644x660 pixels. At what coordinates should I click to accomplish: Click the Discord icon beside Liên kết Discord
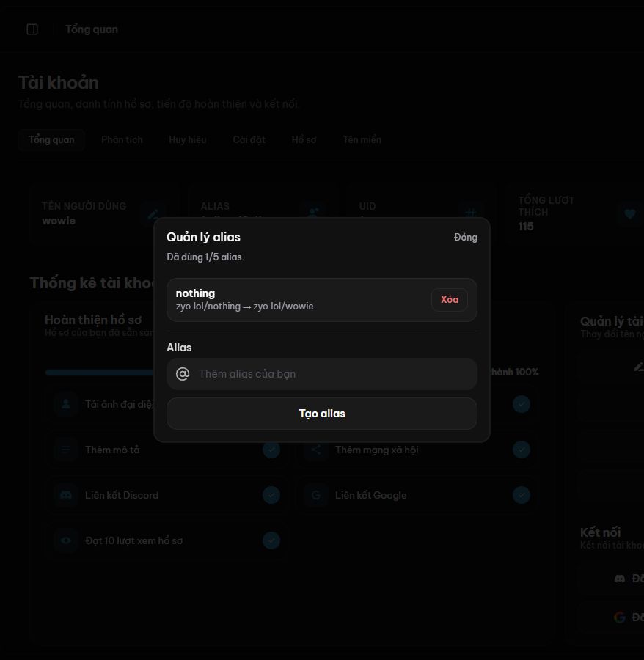click(x=66, y=495)
